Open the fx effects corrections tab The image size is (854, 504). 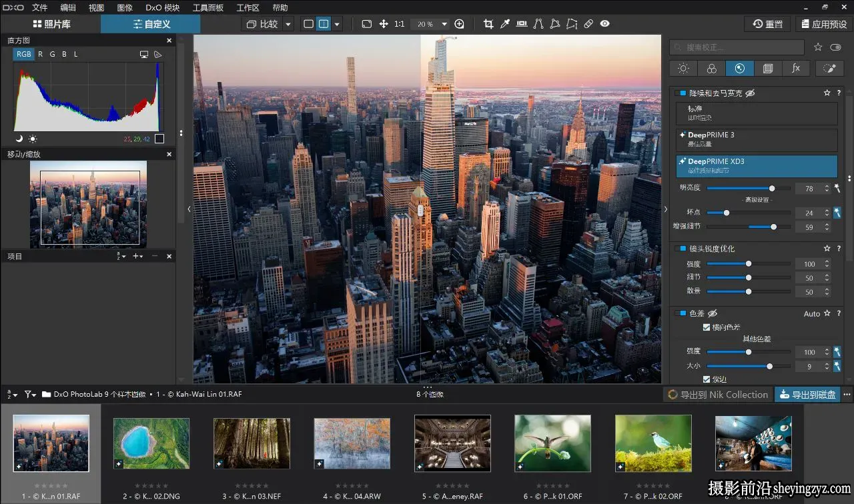pyautogui.click(x=796, y=68)
